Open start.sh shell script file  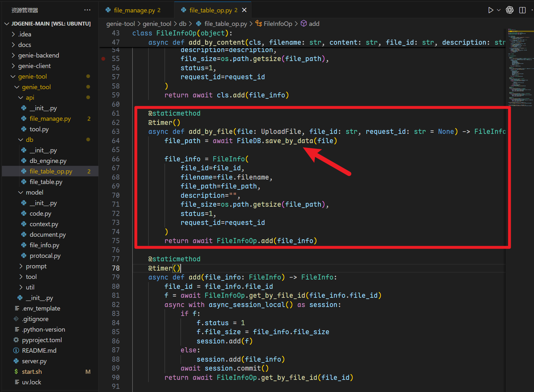pos(32,372)
